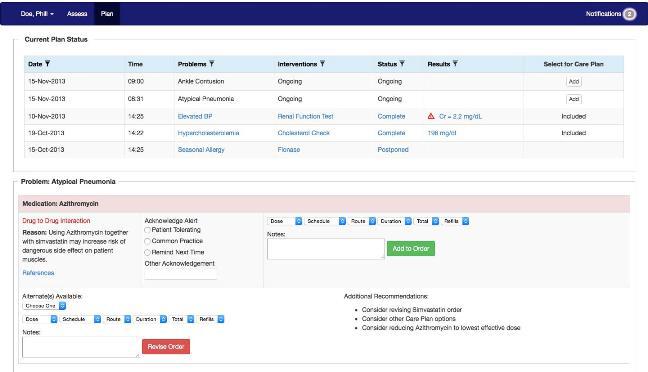Click Add for Ankle Contusion row
The height and width of the screenshot is (372, 648).
574,81
